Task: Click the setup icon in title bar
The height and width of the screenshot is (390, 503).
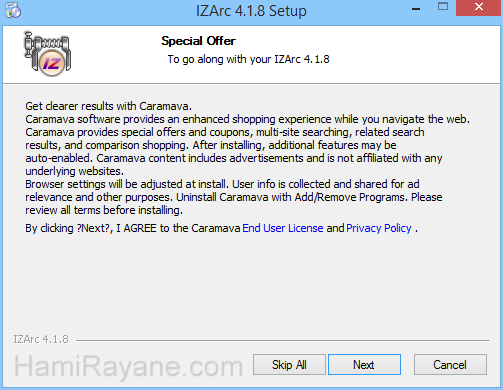Action: pyautogui.click(x=13, y=10)
